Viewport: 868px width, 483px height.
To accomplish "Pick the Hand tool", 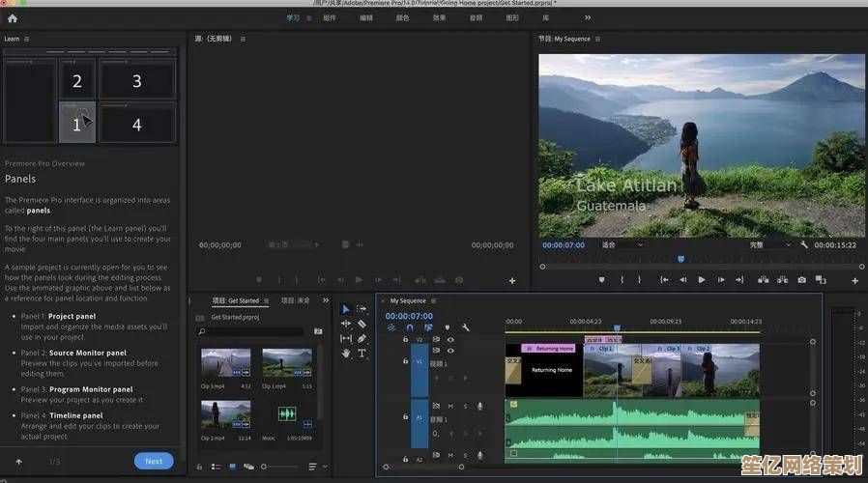I will point(346,354).
